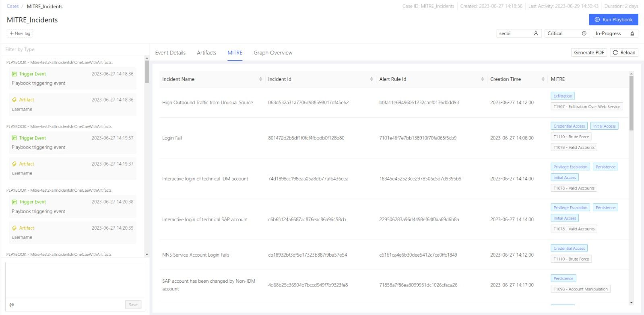Viewport: 644px width, 315px height.
Task: Open the Cases breadcrumb link
Action: click(12, 6)
